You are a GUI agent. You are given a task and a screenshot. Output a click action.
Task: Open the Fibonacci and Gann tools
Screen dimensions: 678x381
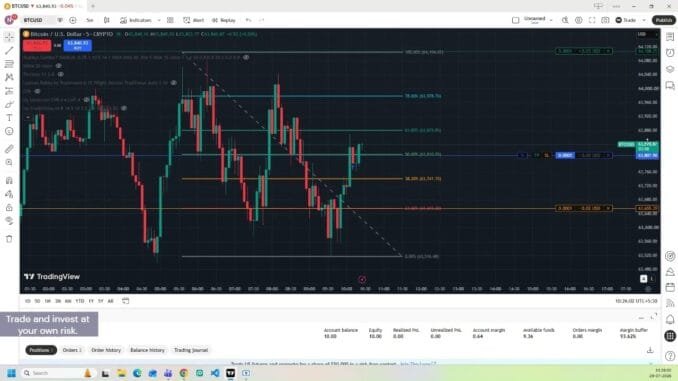(9, 64)
